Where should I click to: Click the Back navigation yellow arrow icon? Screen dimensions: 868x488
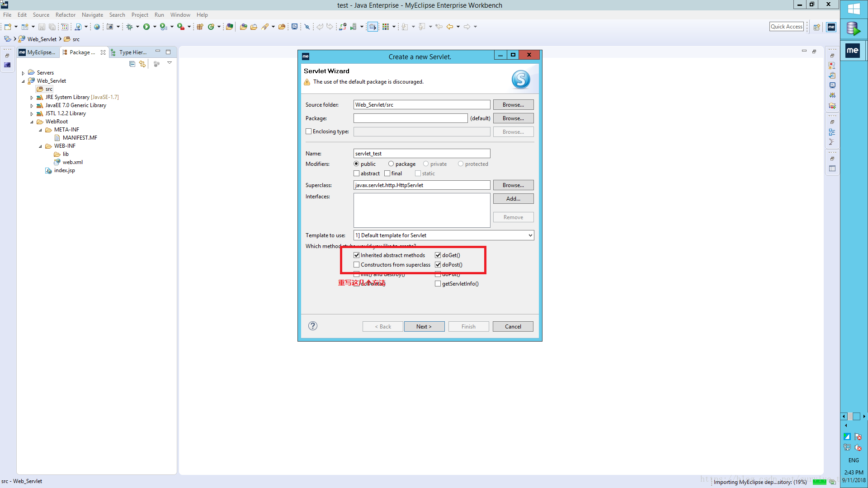coord(449,27)
